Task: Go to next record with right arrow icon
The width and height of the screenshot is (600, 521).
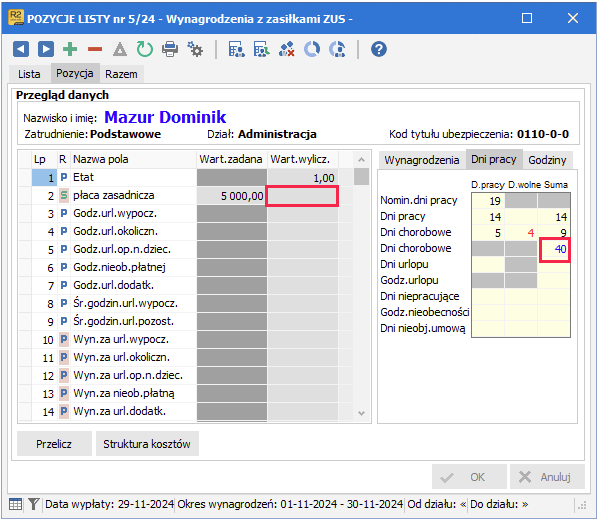Action: tap(46, 49)
